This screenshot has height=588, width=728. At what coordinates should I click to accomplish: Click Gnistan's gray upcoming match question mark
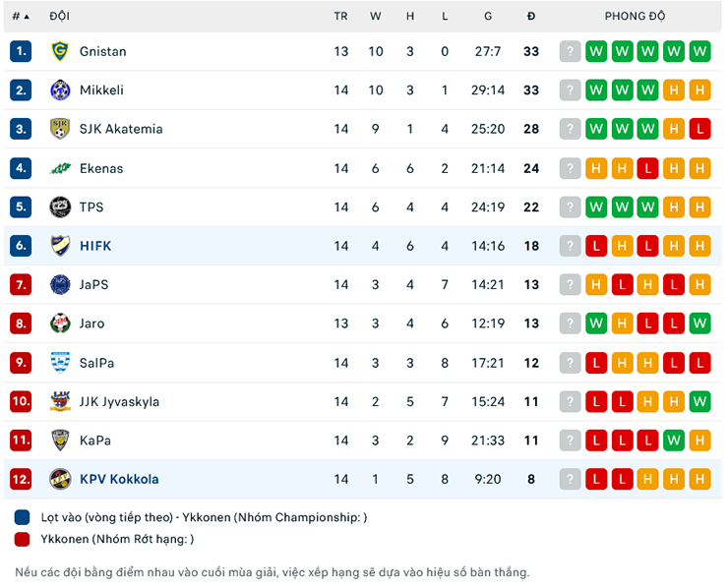tap(570, 51)
